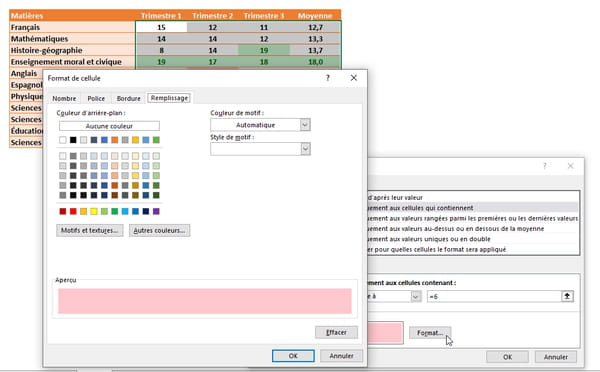Cancel the Format de cellule dialog
The image size is (600, 372).
point(341,356)
